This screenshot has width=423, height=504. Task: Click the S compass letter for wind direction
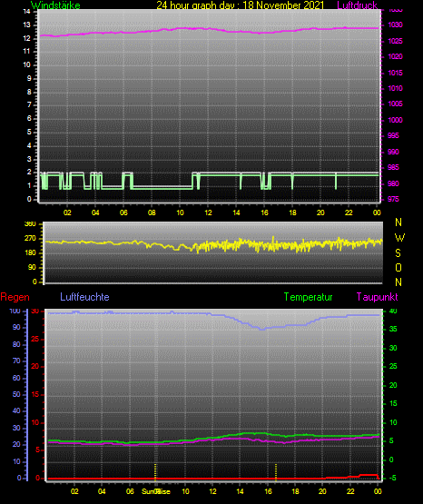click(x=398, y=253)
